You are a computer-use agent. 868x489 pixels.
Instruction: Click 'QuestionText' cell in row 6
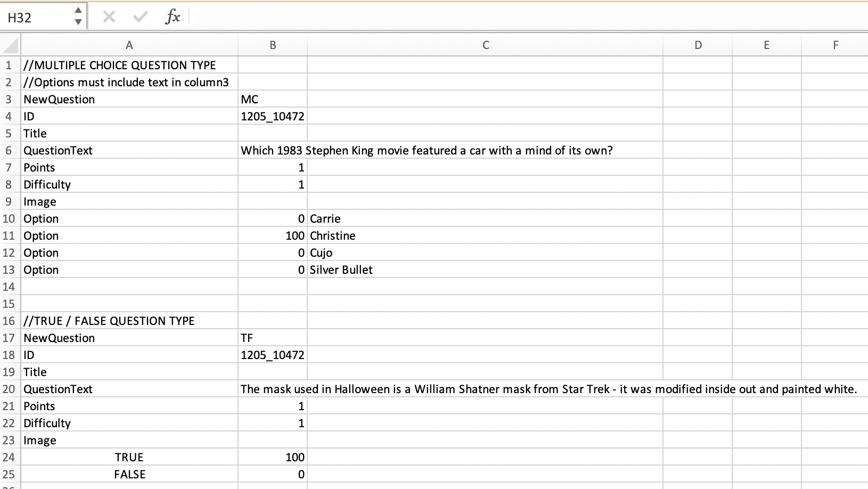tap(129, 150)
